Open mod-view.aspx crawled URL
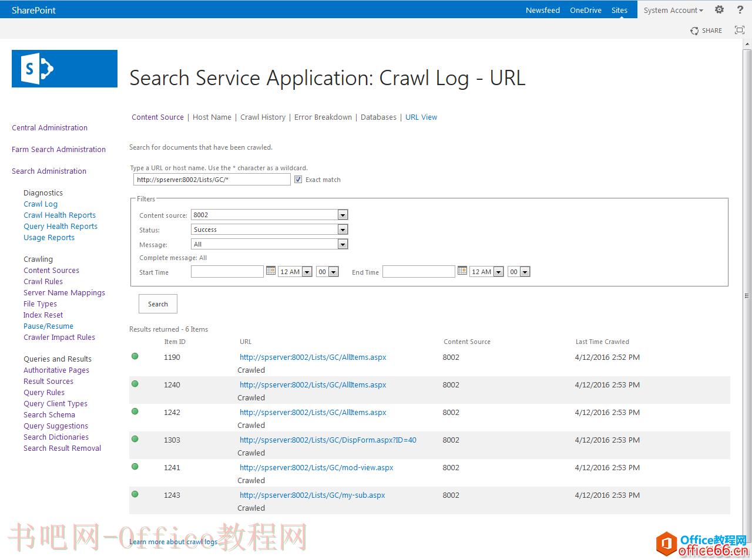Image resolution: width=752 pixels, height=560 pixels. (x=316, y=467)
